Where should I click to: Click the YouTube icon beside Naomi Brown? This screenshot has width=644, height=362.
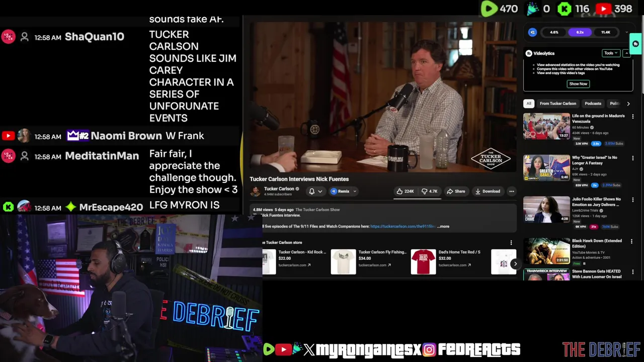(x=8, y=136)
